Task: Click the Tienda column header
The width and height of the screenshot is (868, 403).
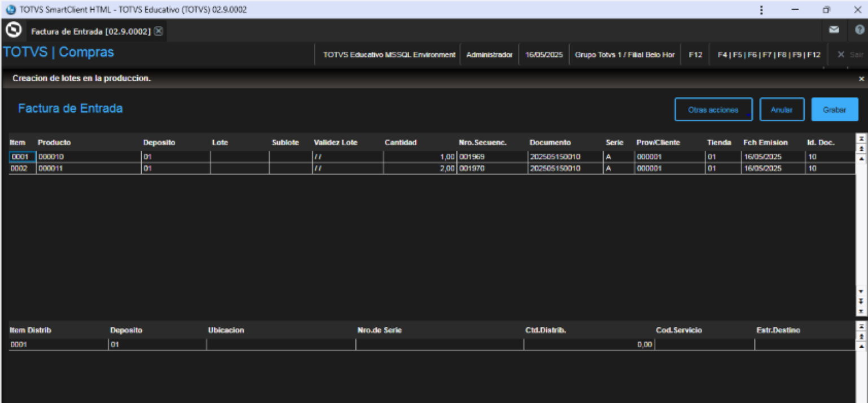Action: (718, 142)
